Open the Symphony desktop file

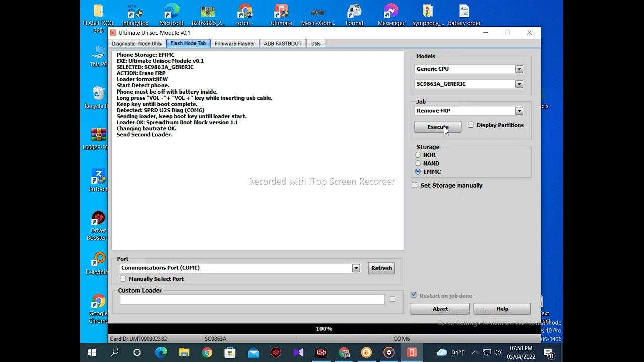coord(428,15)
